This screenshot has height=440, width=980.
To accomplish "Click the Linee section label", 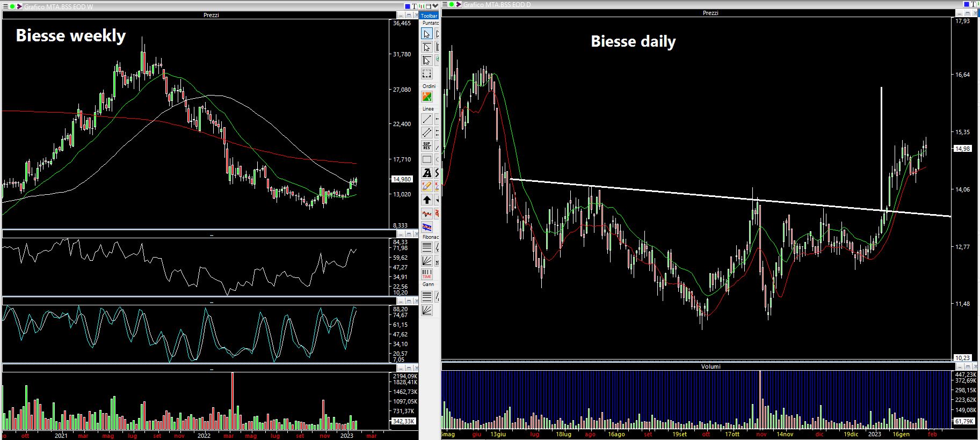I will point(428,108).
